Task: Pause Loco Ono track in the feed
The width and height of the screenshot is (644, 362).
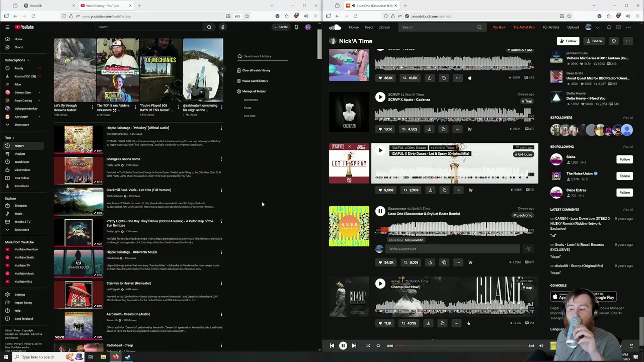Action: (x=380, y=212)
